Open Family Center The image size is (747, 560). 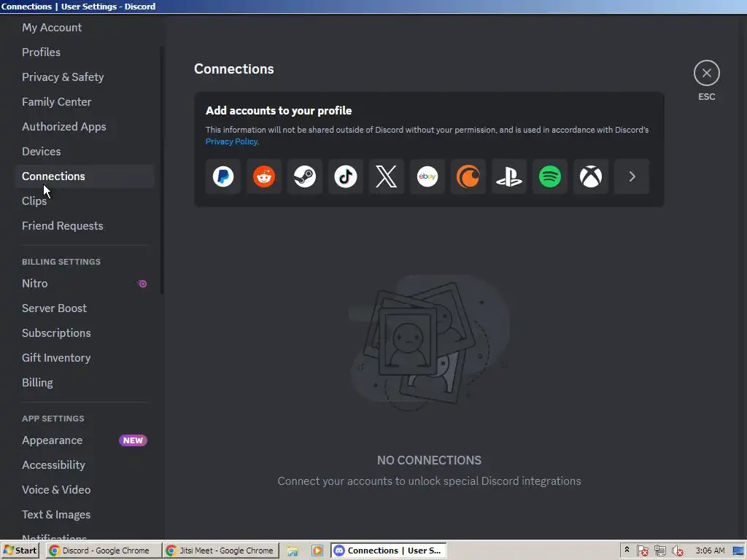coord(85,102)
